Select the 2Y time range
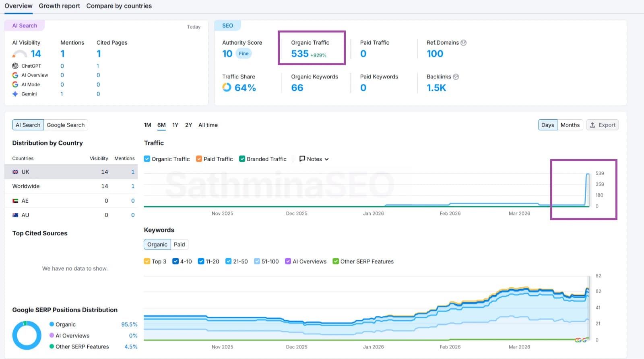644x359 pixels. coord(188,125)
